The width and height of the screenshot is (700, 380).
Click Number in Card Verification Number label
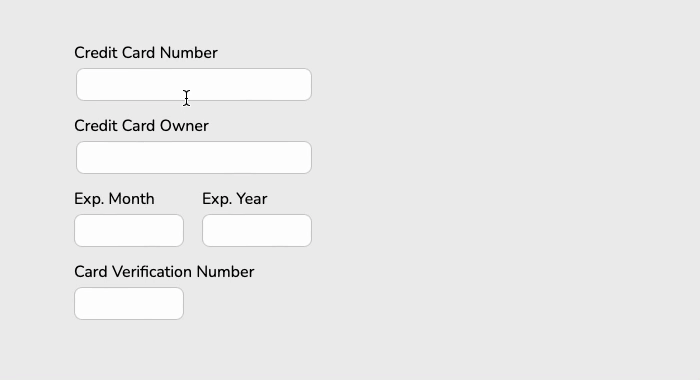225,272
